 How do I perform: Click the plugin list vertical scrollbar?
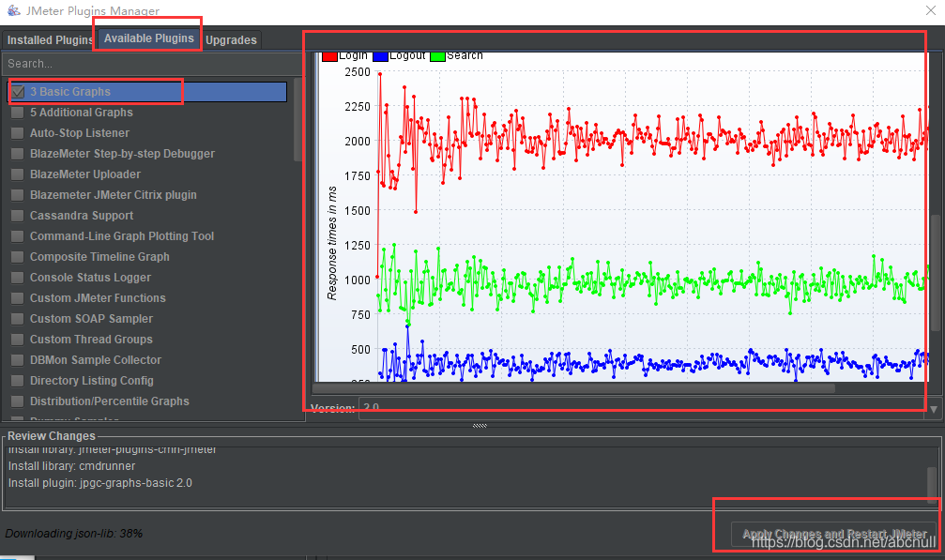[297, 119]
